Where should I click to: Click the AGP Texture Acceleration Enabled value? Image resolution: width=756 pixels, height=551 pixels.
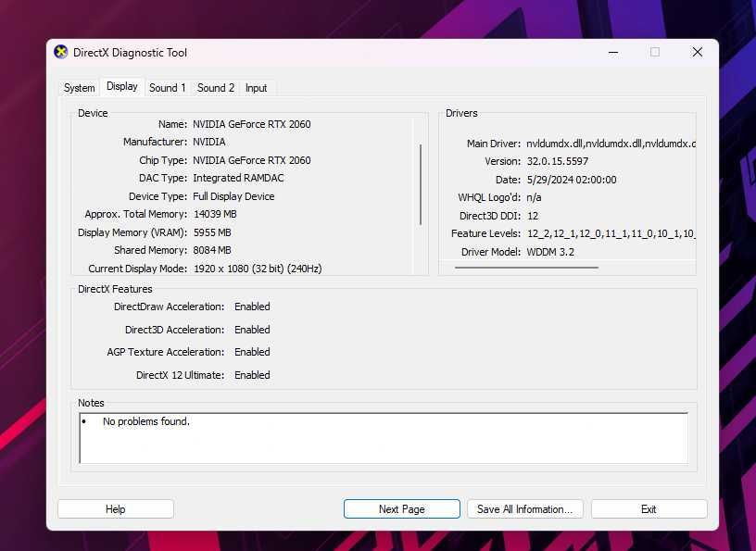click(x=252, y=352)
